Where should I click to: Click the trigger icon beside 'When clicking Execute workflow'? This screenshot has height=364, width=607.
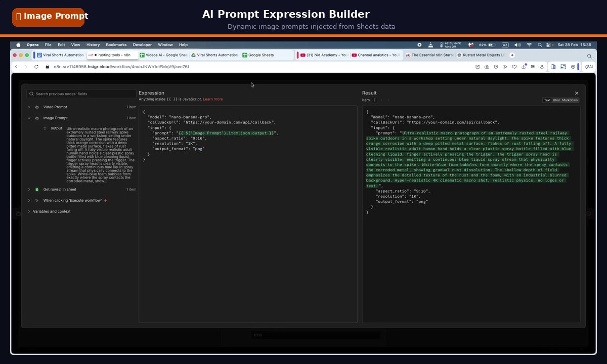[x=36, y=200]
